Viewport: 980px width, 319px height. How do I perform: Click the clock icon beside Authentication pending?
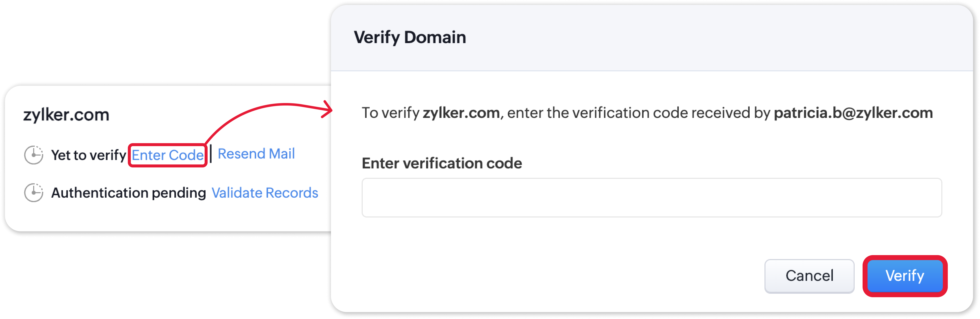(33, 192)
